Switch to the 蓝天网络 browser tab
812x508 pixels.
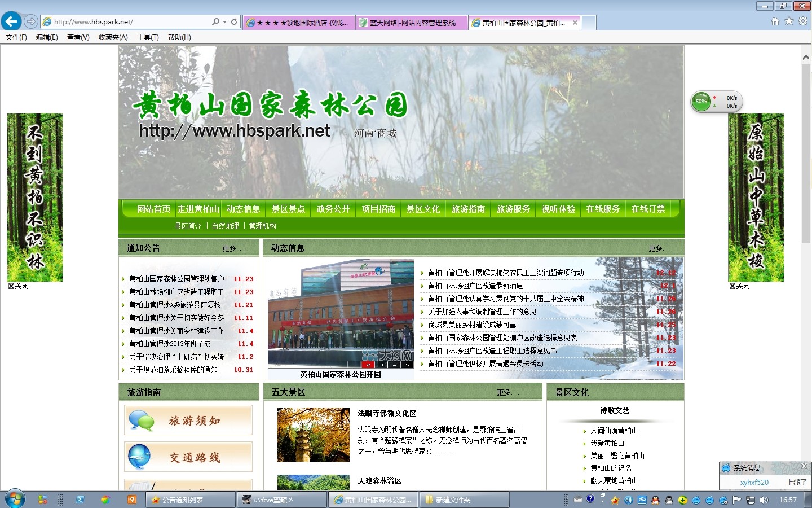coord(412,23)
